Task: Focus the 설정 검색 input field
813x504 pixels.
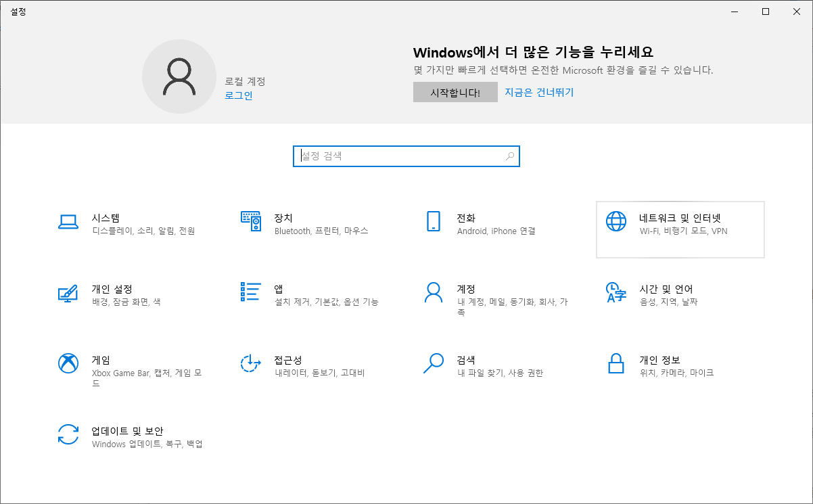Action: click(406, 156)
